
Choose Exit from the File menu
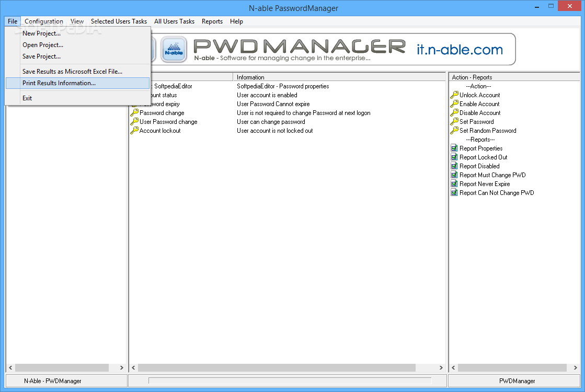[x=77, y=98]
